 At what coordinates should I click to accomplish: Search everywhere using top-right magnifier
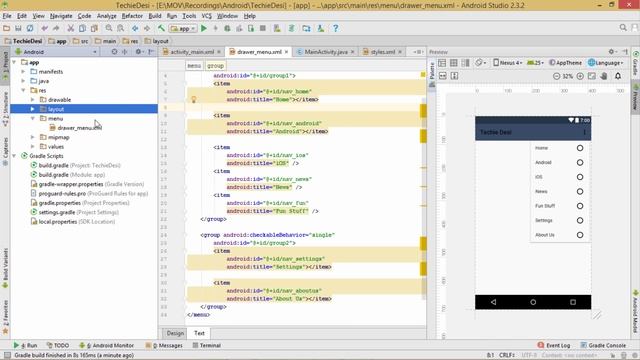tap(623, 27)
